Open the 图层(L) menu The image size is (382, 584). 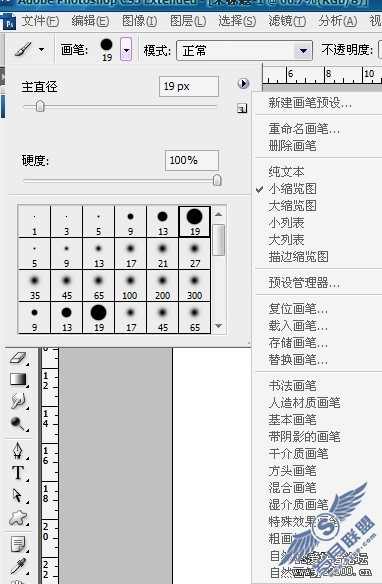click(188, 21)
